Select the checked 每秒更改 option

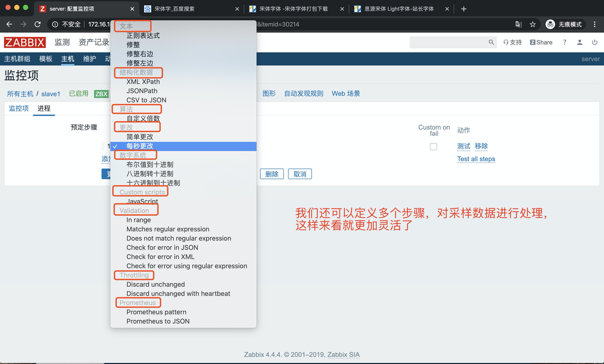tap(183, 146)
